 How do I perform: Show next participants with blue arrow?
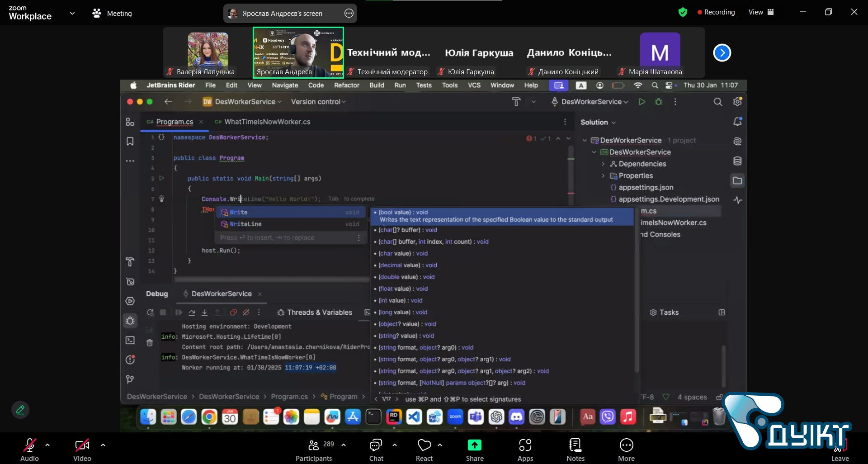click(722, 52)
